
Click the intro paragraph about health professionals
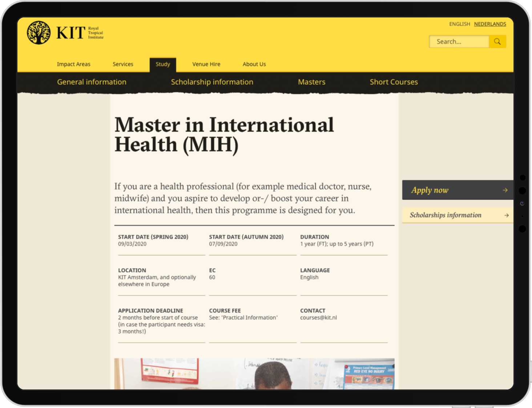(243, 198)
